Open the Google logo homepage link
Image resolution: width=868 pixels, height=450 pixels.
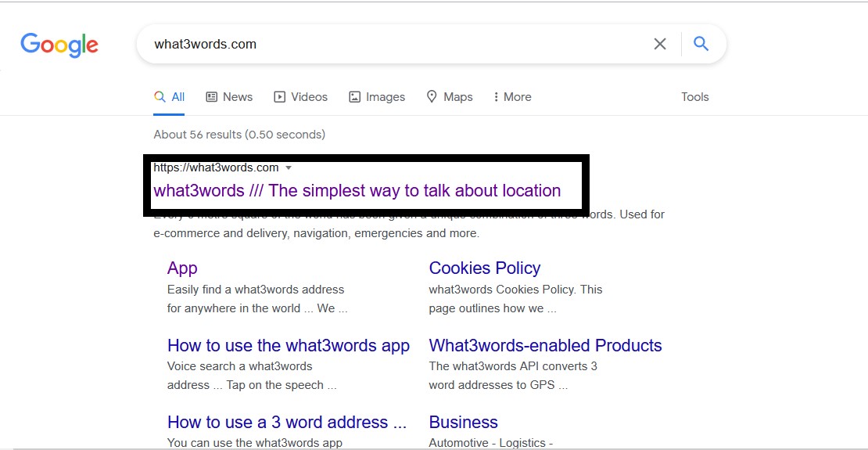(x=59, y=45)
